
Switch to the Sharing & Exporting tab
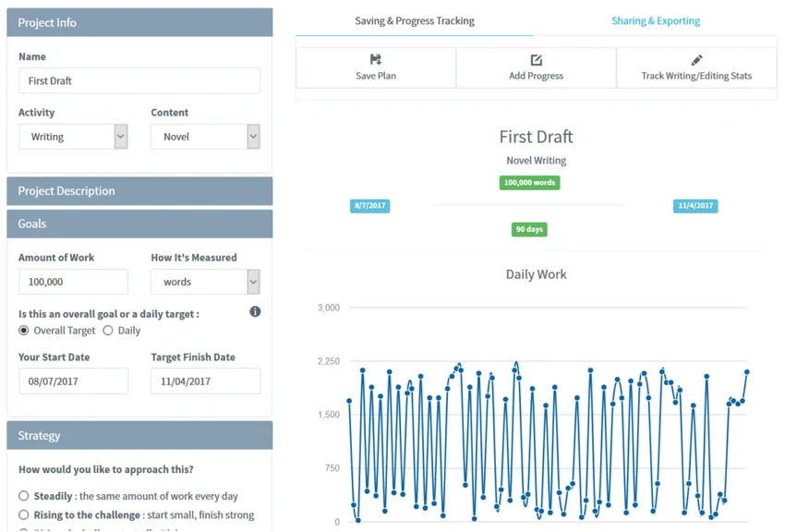pyautogui.click(x=656, y=20)
